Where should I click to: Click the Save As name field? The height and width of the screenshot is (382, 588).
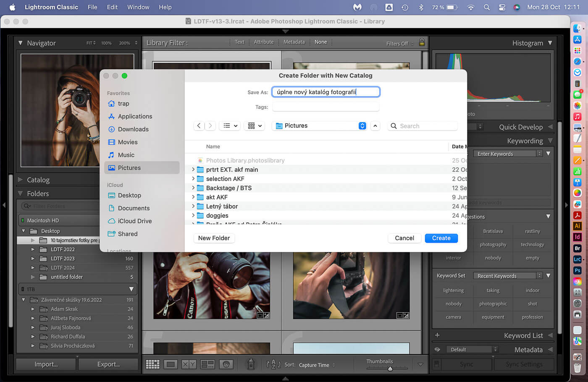click(x=326, y=92)
